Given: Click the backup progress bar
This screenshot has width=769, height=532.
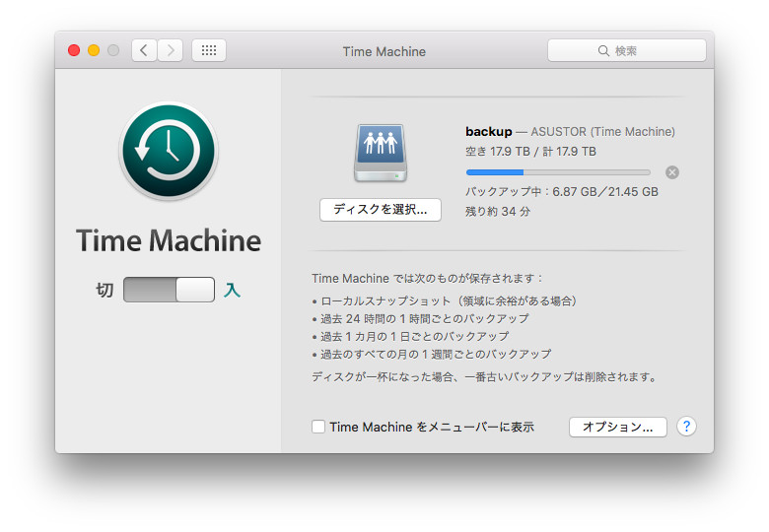Looking at the screenshot, I should pyautogui.click(x=558, y=172).
